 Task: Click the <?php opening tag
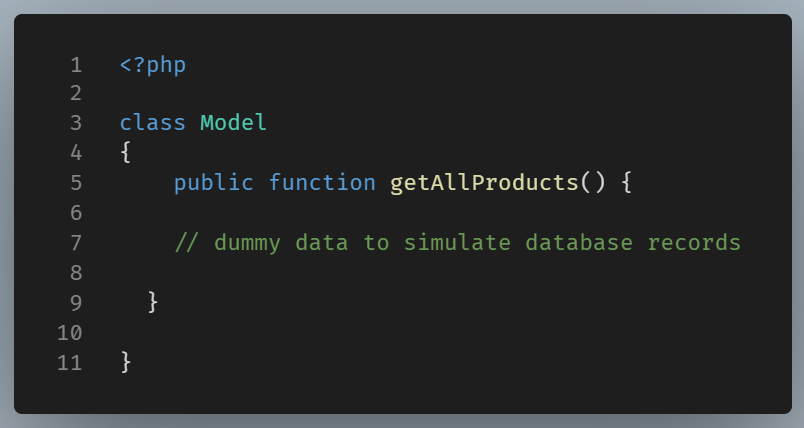(x=153, y=66)
